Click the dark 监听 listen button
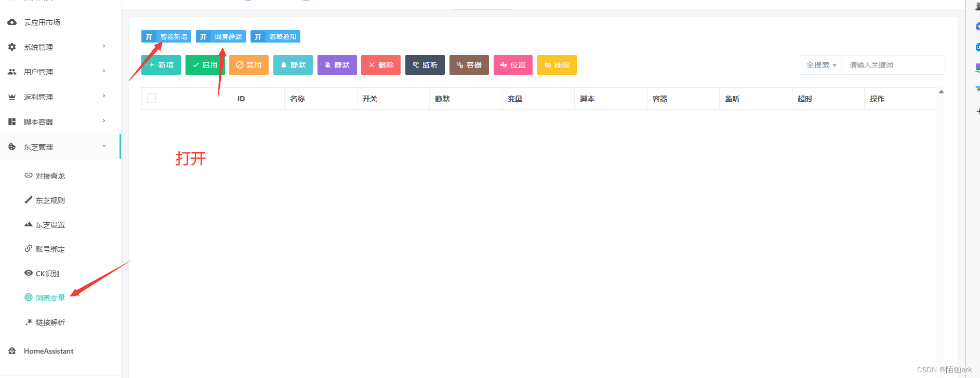The image size is (980, 378). pos(425,65)
